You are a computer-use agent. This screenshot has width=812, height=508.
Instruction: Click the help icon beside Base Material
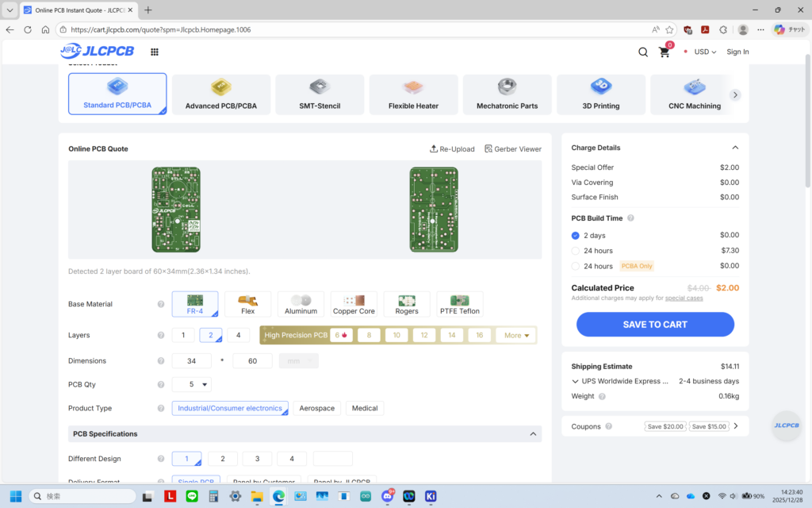click(x=161, y=304)
